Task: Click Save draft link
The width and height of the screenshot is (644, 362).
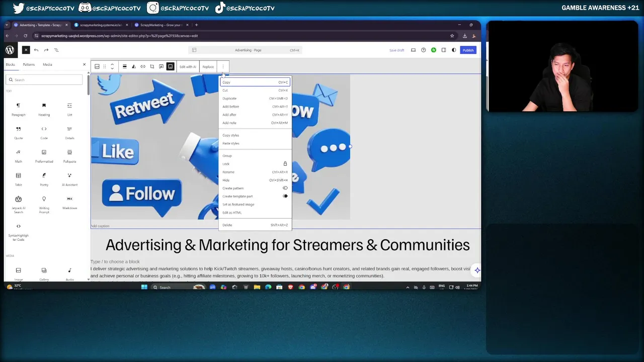Action: point(396,50)
